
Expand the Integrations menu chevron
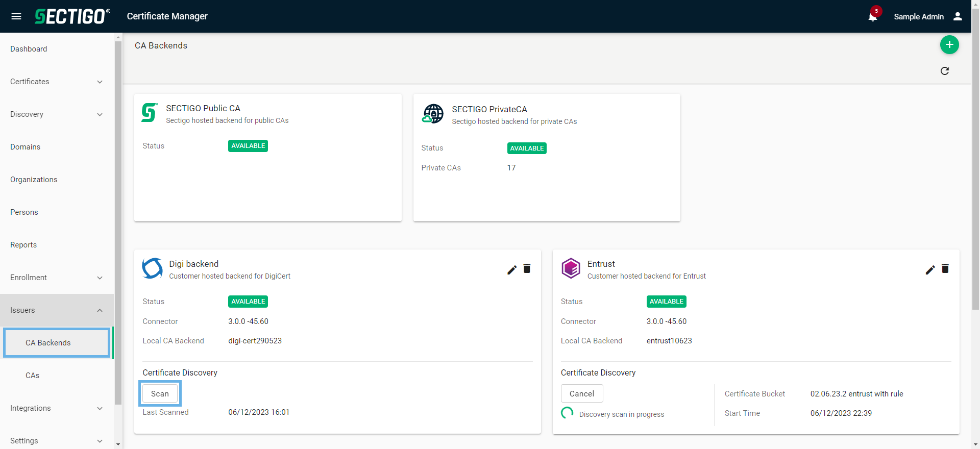100,408
